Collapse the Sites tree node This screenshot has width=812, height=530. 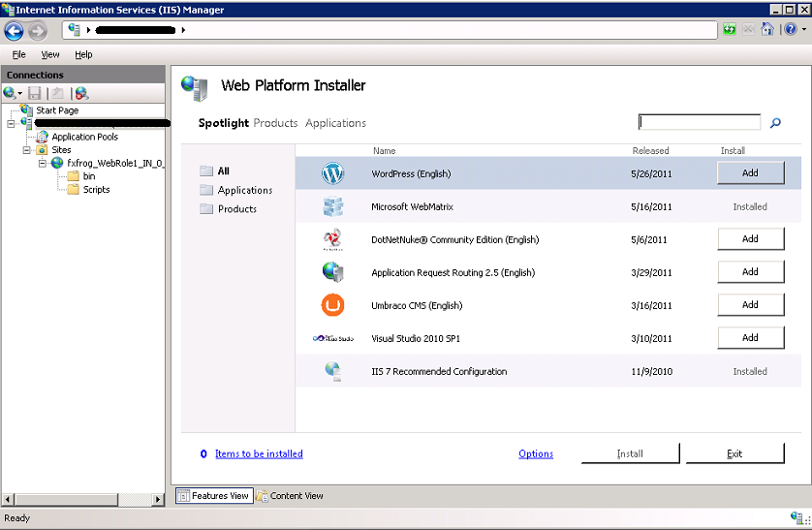pos(26,150)
